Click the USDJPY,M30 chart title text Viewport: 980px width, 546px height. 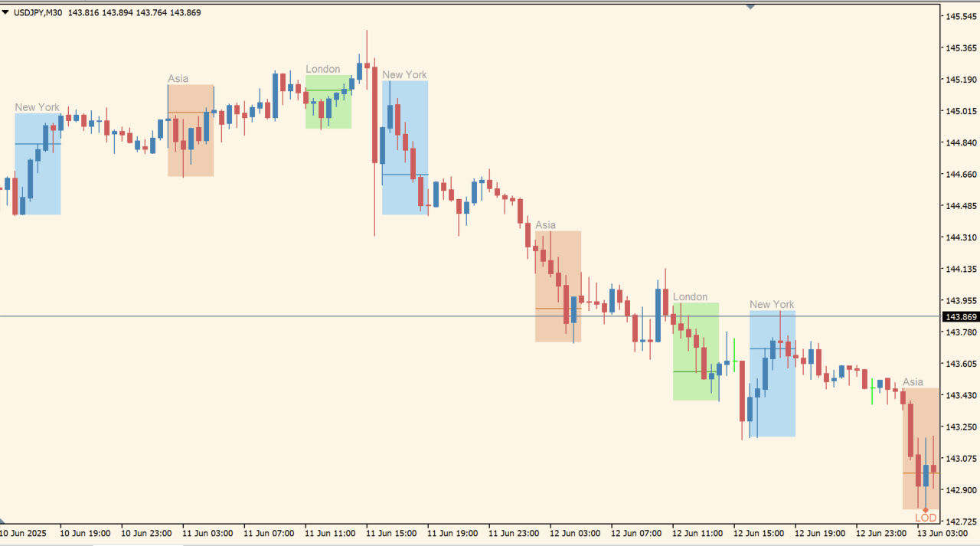tap(38, 12)
